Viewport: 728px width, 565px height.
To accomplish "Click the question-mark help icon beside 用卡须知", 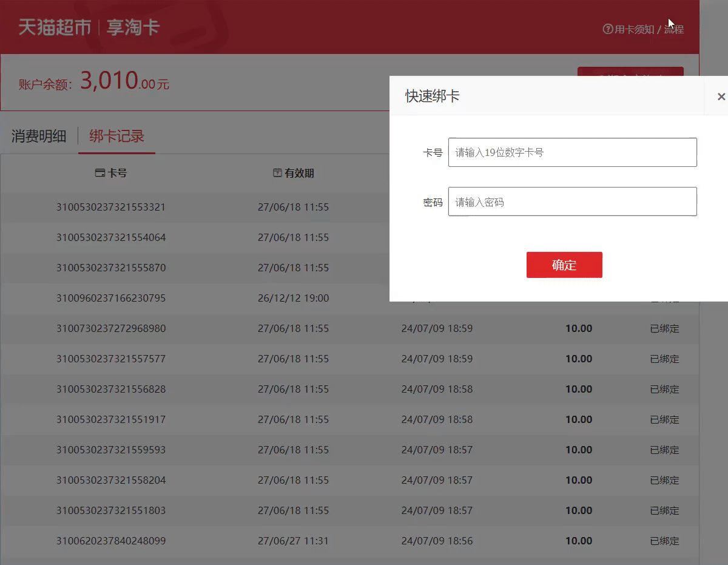I will click(607, 29).
